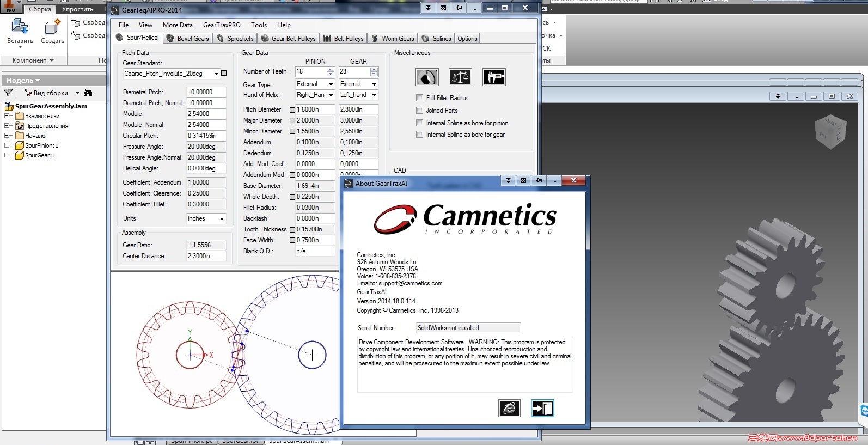Decrease gear Number of Teeth stepper
This screenshot has height=445, width=868.
[374, 74]
